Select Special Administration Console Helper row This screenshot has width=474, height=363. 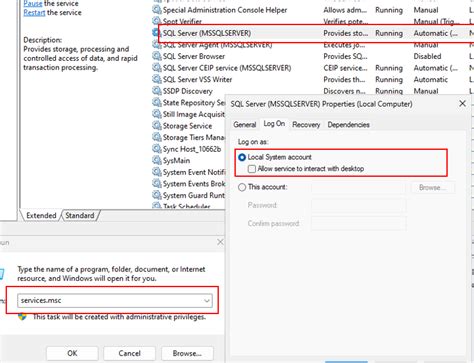tap(313, 10)
